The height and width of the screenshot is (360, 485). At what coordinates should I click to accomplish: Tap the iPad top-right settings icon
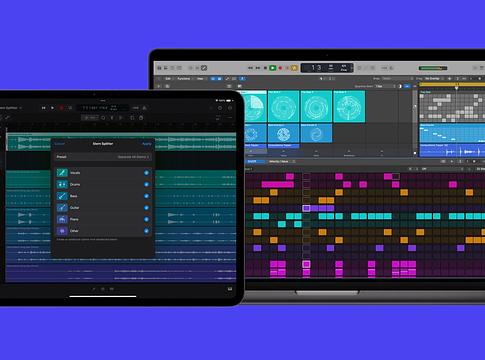230,108
